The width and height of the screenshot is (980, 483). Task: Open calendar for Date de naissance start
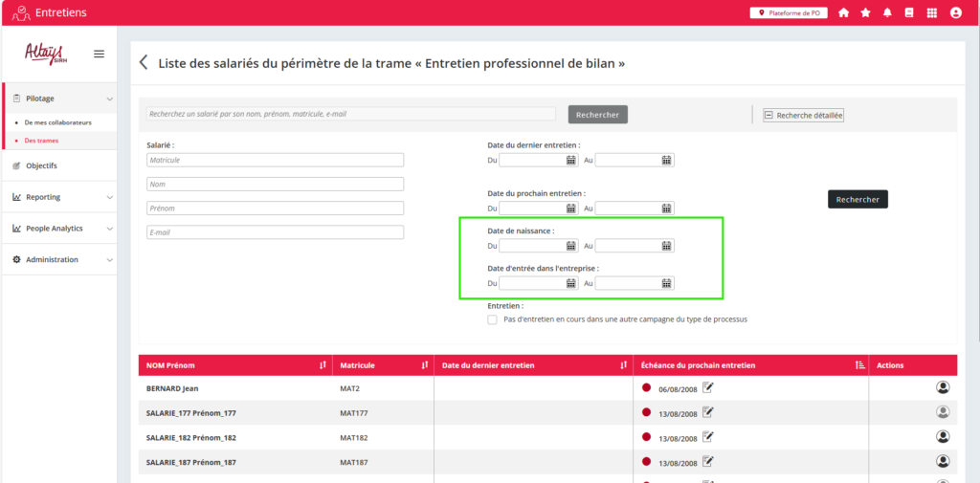pyautogui.click(x=571, y=246)
